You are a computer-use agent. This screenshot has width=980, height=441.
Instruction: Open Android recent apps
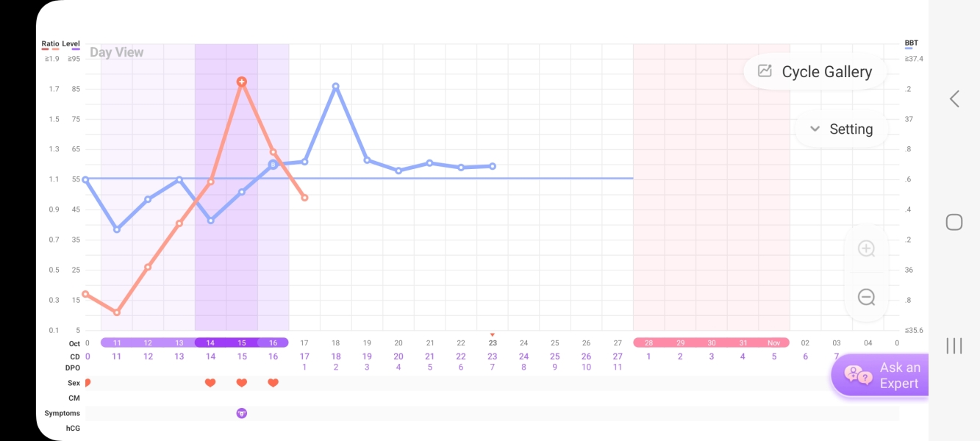tap(954, 345)
